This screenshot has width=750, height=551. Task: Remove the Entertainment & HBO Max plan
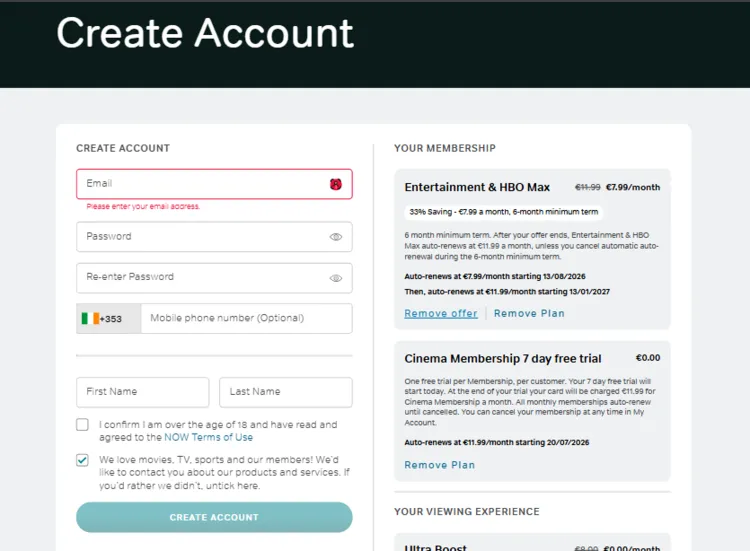(x=529, y=313)
